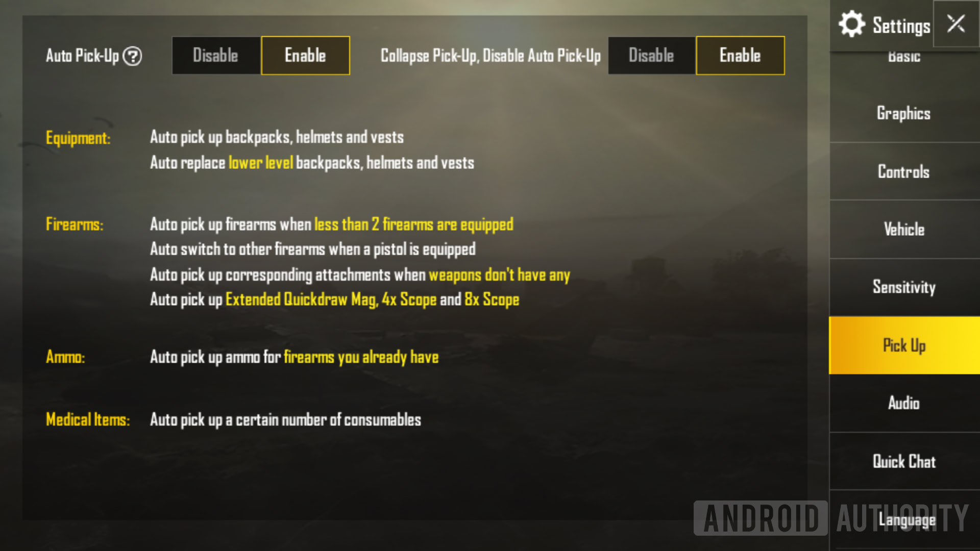
Task: Select the Basic settings menu item
Action: pyautogui.click(x=904, y=57)
